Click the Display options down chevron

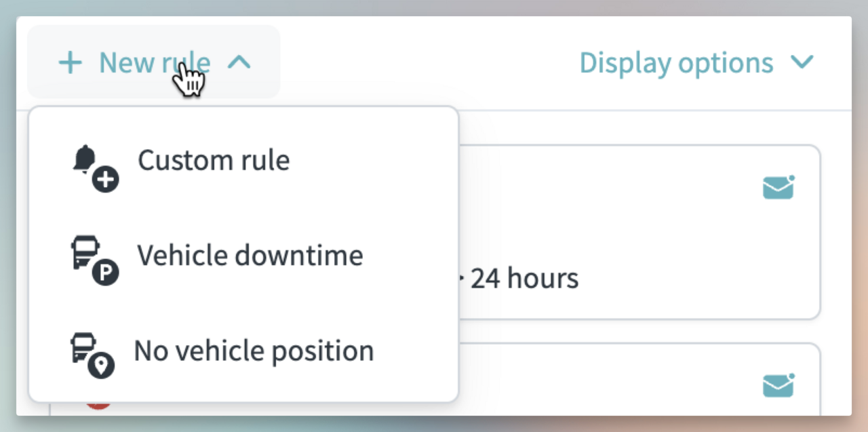[x=802, y=63]
